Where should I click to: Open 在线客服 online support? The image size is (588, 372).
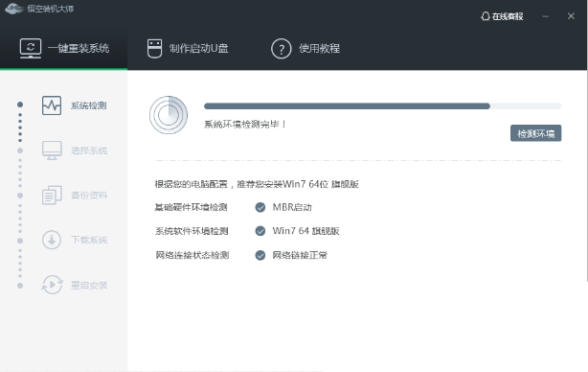coord(502,16)
